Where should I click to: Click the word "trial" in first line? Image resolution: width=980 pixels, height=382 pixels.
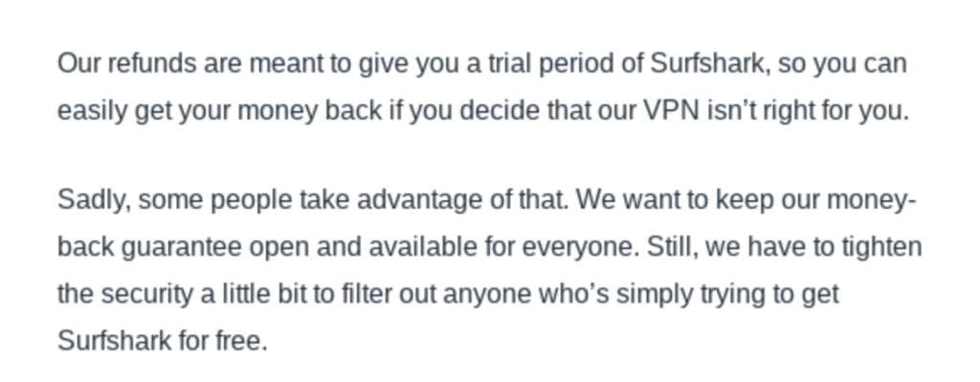pos(510,64)
